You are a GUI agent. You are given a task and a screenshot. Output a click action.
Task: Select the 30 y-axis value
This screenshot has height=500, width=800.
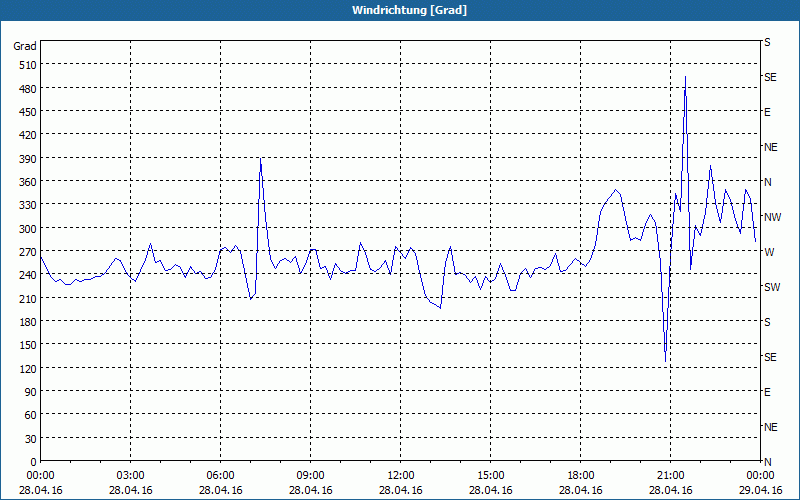31,439
